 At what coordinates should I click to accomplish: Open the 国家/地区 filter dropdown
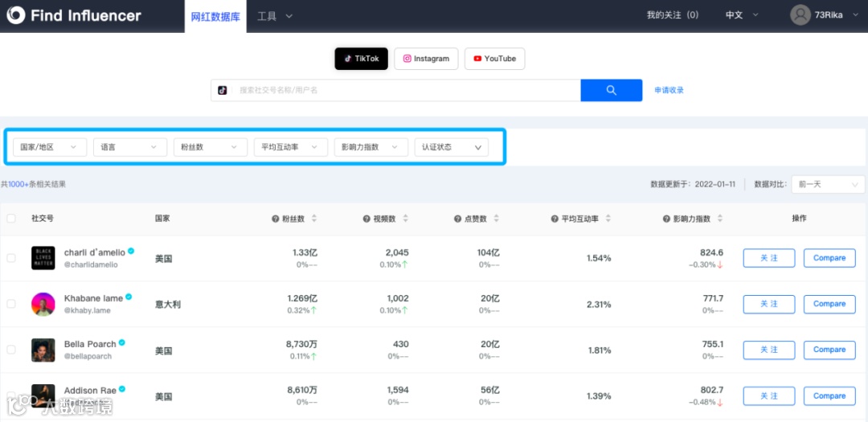pyautogui.click(x=50, y=147)
